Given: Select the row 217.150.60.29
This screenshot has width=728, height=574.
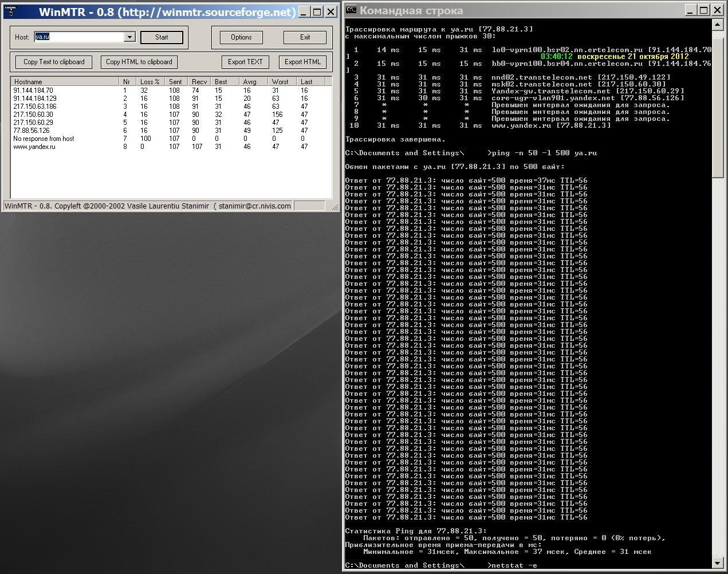Looking at the screenshot, I should click(x=171, y=123).
